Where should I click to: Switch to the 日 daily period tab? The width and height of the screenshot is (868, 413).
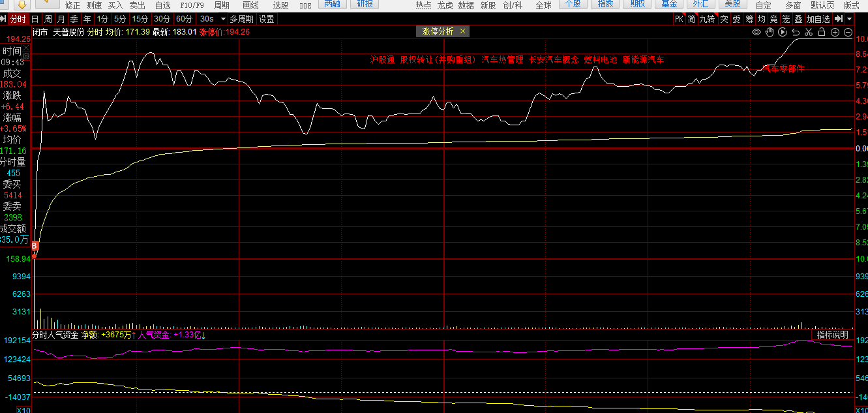tap(35, 19)
